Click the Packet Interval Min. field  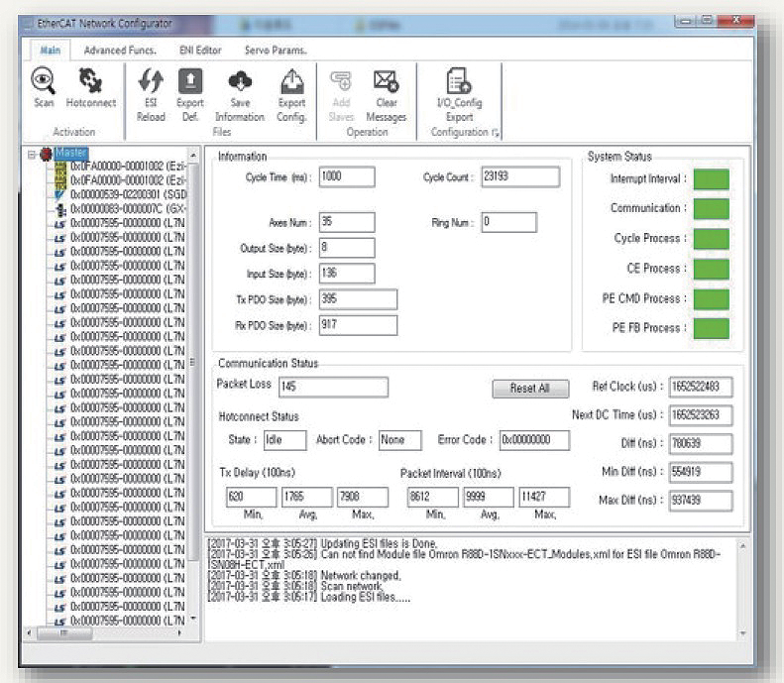(x=433, y=497)
